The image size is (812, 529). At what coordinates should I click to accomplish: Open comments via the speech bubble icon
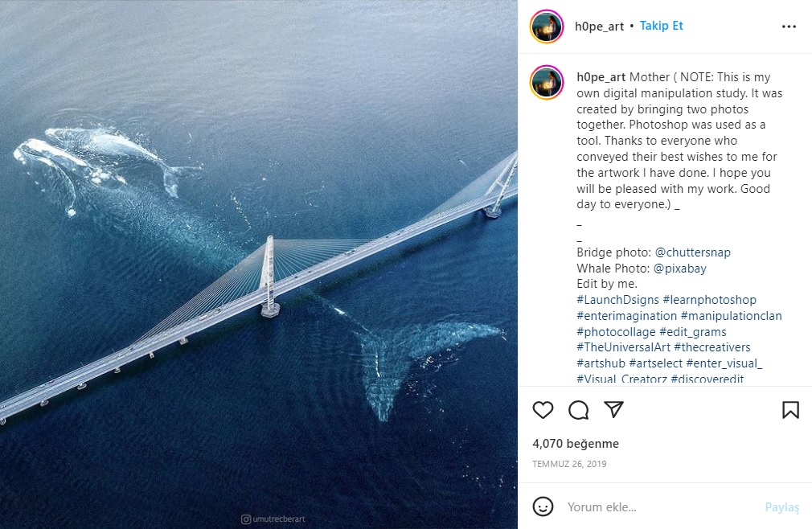click(579, 410)
